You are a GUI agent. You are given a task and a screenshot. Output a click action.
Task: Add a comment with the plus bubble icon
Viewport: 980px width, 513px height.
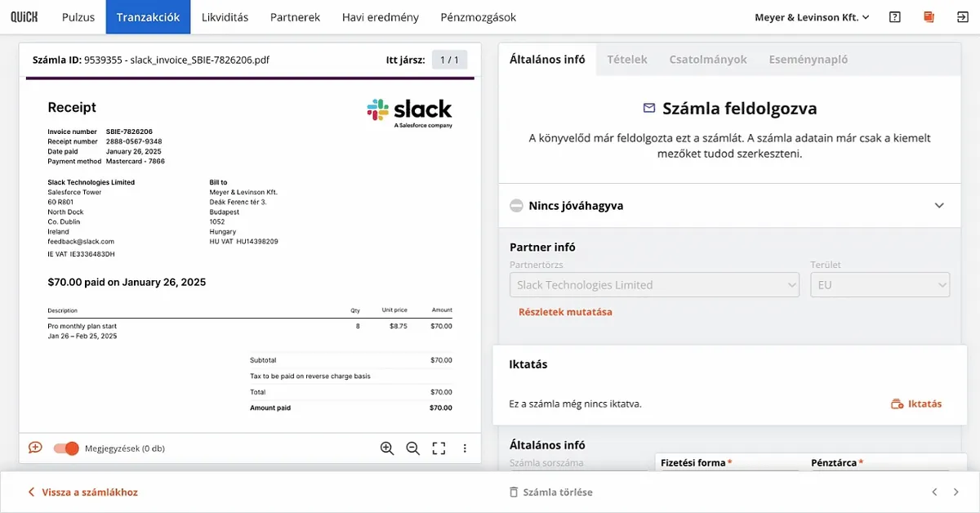pyautogui.click(x=35, y=448)
